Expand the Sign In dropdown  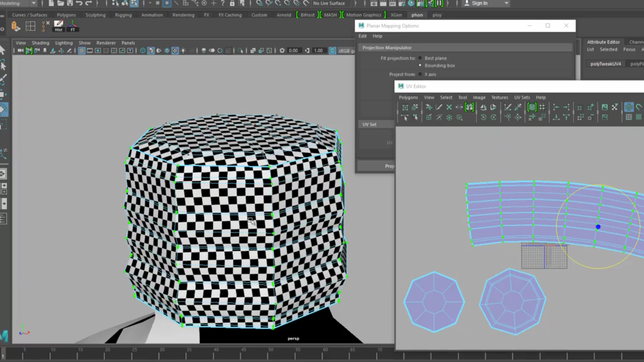(x=506, y=3)
